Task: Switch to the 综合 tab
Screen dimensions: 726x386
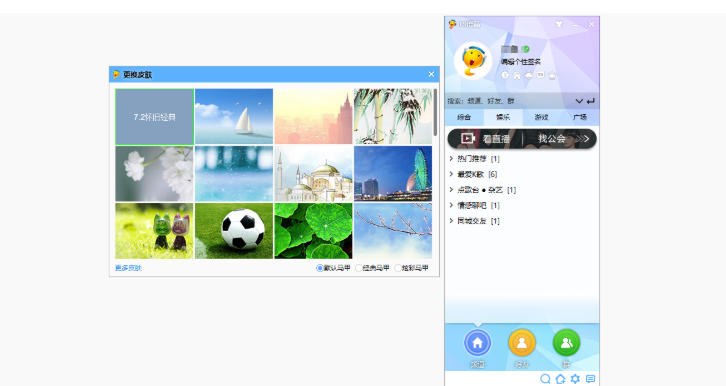Action: 464,117
